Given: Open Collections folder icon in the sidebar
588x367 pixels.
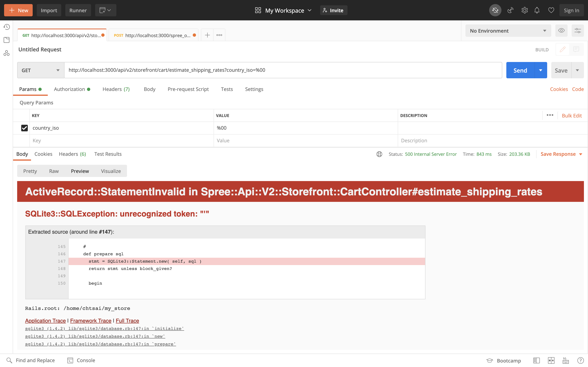Looking at the screenshot, I should [7, 40].
